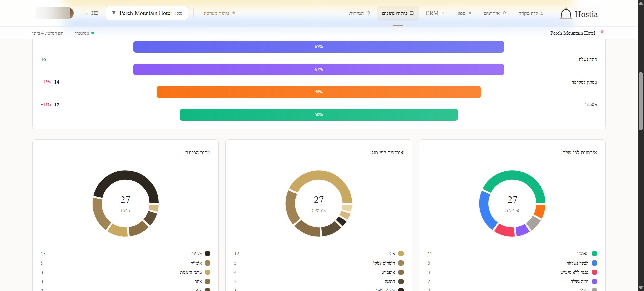Click the אופסייט legend entry
This screenshot has width=644, height=291.
coord(319,272)
